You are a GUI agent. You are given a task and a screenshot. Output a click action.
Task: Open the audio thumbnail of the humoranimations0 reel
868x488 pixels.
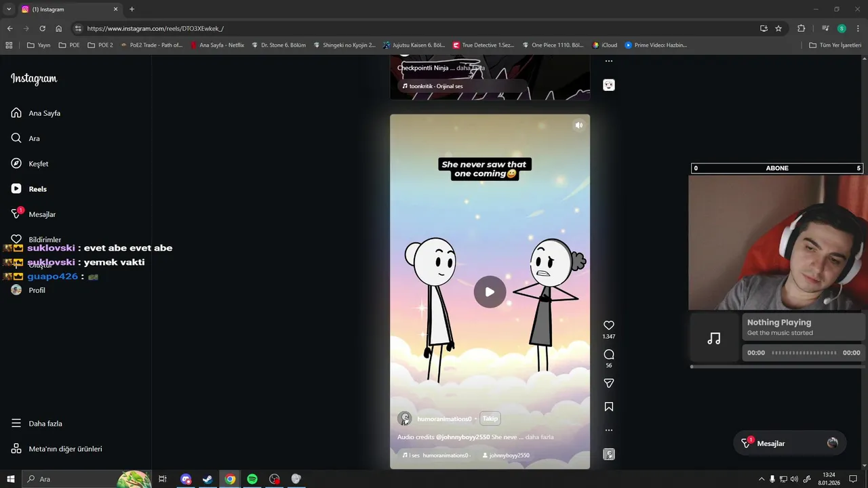click(x=609, y=454)
